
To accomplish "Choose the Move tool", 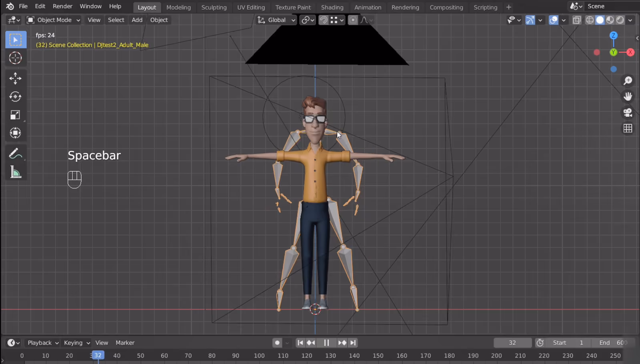I will (x=16, y=78).
